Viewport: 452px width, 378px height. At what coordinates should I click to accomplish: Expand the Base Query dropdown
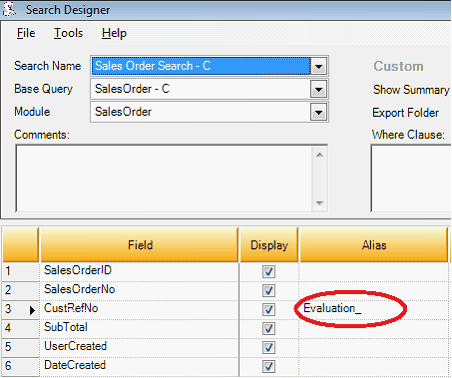318,89
